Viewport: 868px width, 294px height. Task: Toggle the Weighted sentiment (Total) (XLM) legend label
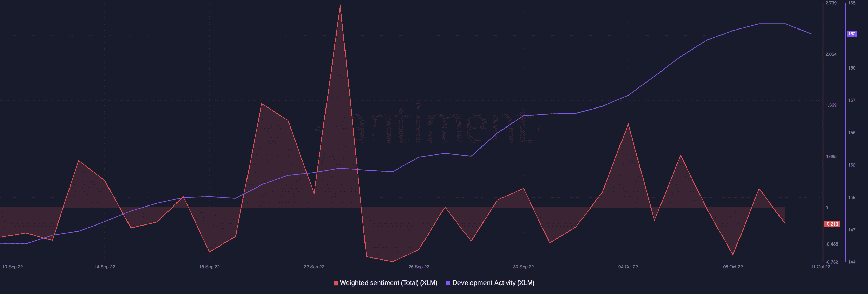pyautogui.click(x=388, y=283)
